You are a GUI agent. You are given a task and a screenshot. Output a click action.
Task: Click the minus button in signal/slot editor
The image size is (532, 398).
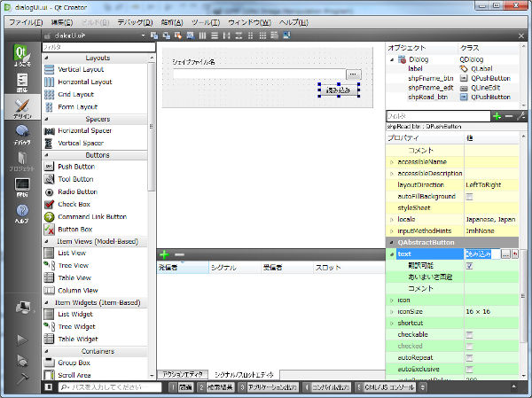(179, 254)
